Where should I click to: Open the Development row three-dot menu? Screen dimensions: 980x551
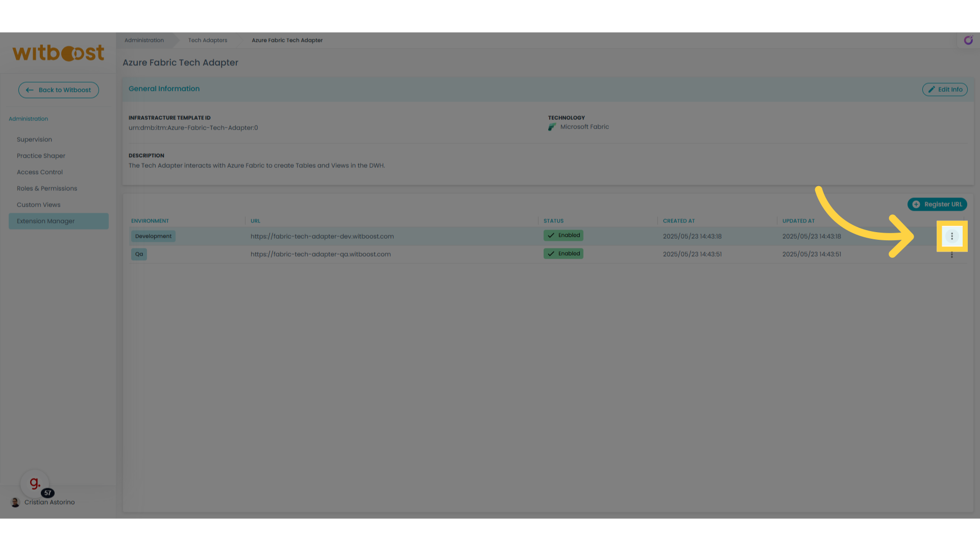click(x=952, y=236)
